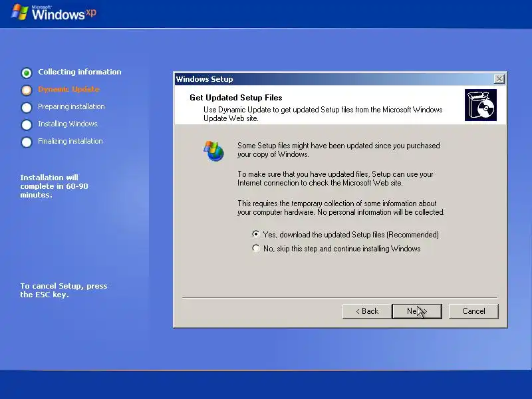Image resolution: width=532 pixels, height=399 pixels.
Task: Click the Installing Windows step circle
Action: 27,124
